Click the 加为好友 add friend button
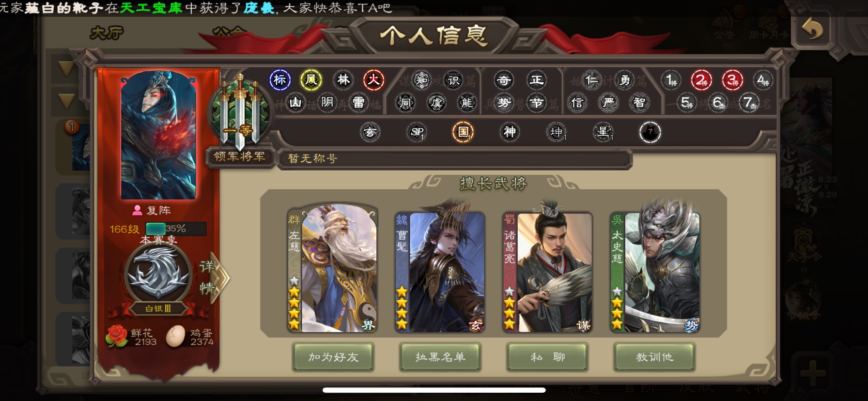This screenshot has height=401, width=868. click(333, 357)
